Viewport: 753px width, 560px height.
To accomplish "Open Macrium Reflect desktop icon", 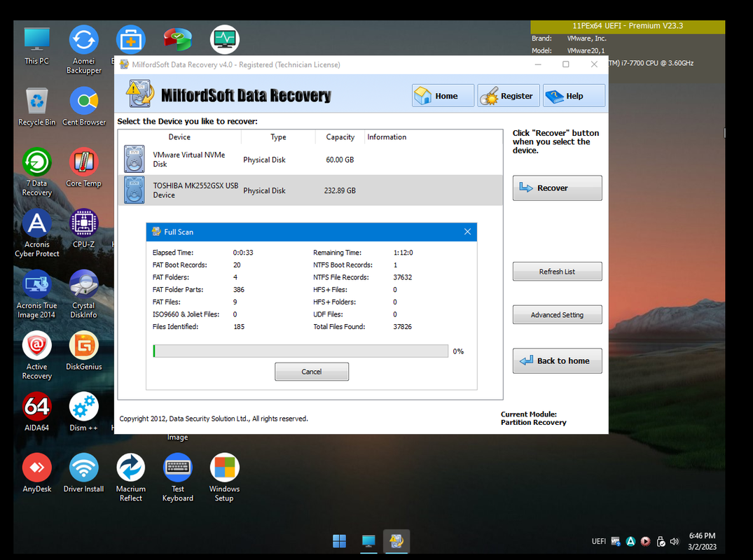I will point(130,478).
